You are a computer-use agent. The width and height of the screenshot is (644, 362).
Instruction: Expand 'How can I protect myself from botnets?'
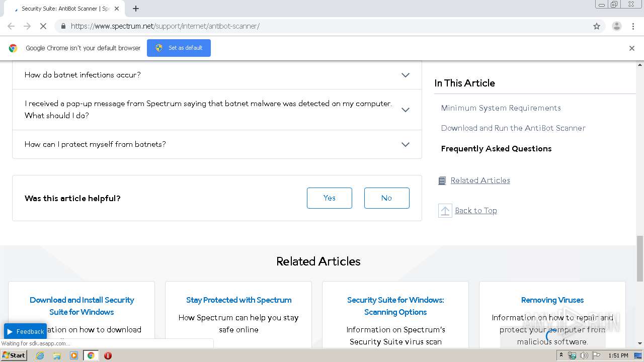click(217, 144)
